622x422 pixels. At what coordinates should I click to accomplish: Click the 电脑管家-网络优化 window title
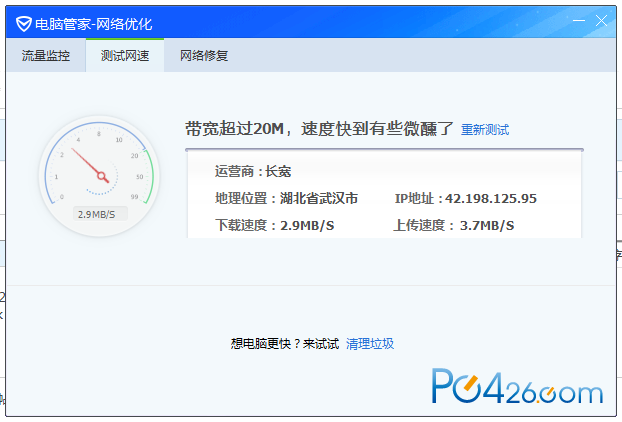[x=94, y=24]
